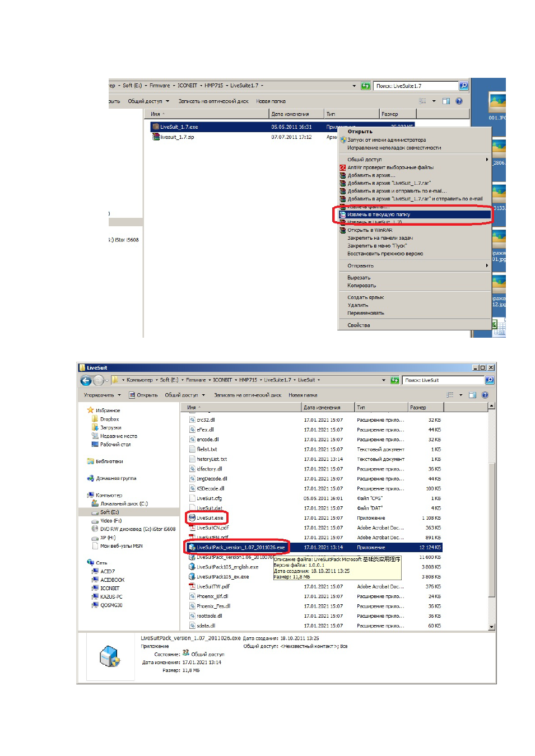Sort by Размер column in LiveSuit window

[x=426, y=408]
